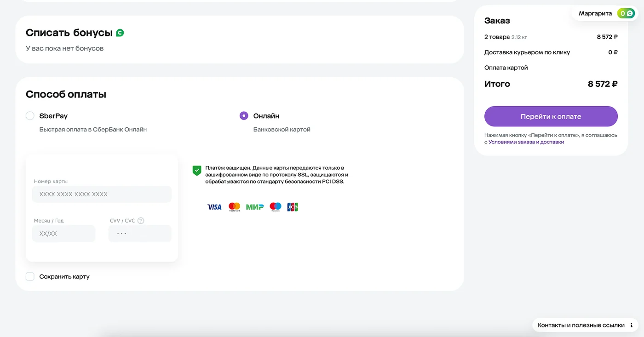The height and width of the screenshot is (337, 644).
Task: Open the Условиями заказа и доставки link
Action: pos(526,142)
